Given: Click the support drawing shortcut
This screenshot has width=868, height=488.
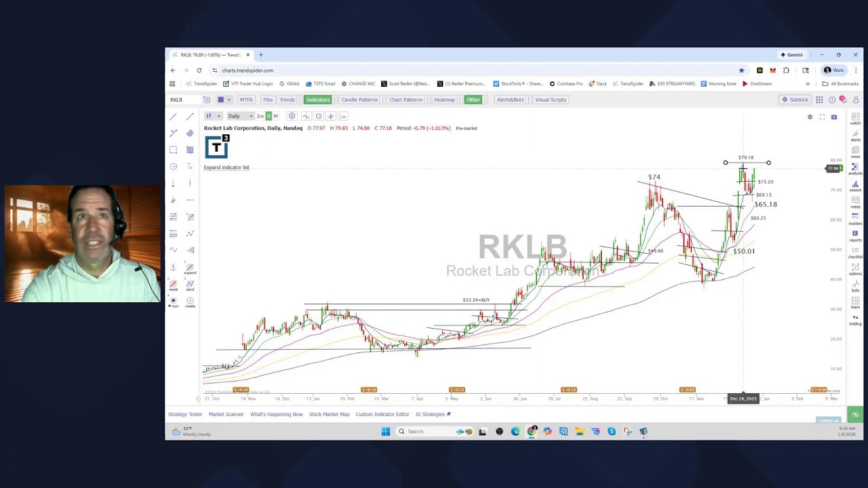Looking at the screenshot, I should point(190,269).
